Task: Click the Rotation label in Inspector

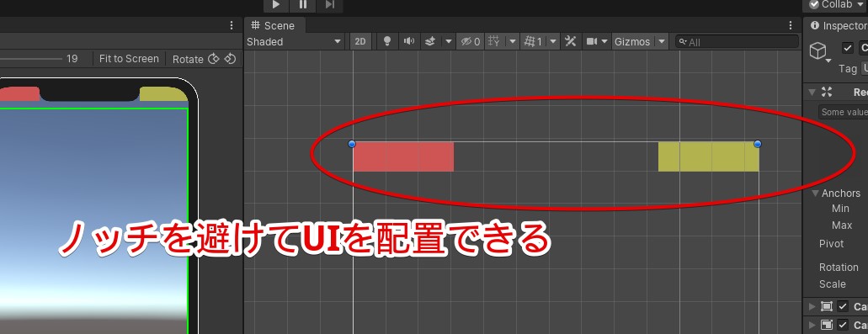Action: pos(839,267)
